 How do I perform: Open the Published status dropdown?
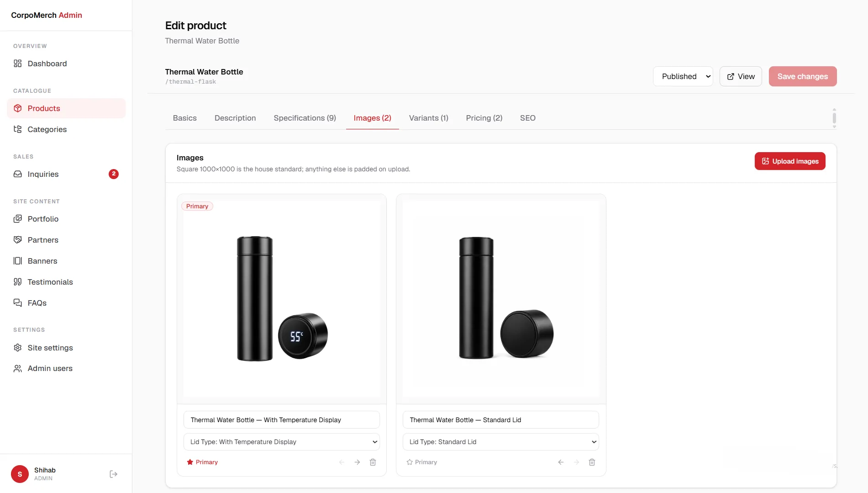tap(683, 76)
